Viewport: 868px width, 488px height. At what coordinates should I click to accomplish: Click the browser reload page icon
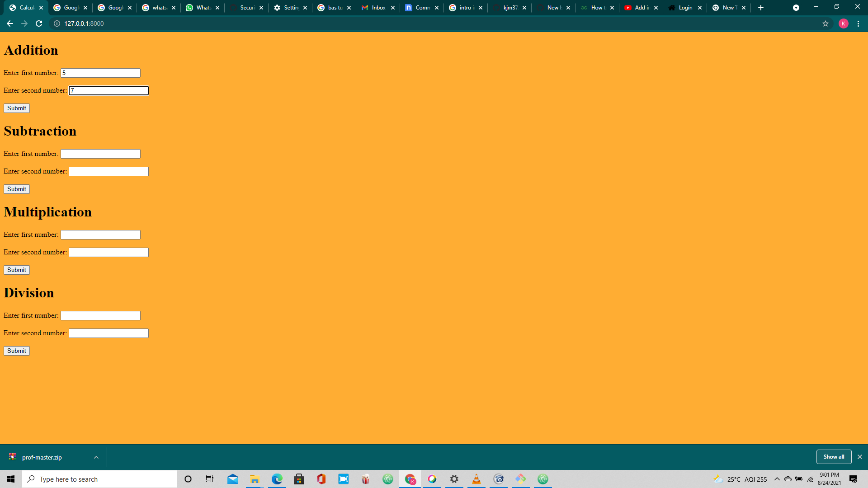[39, 23]
